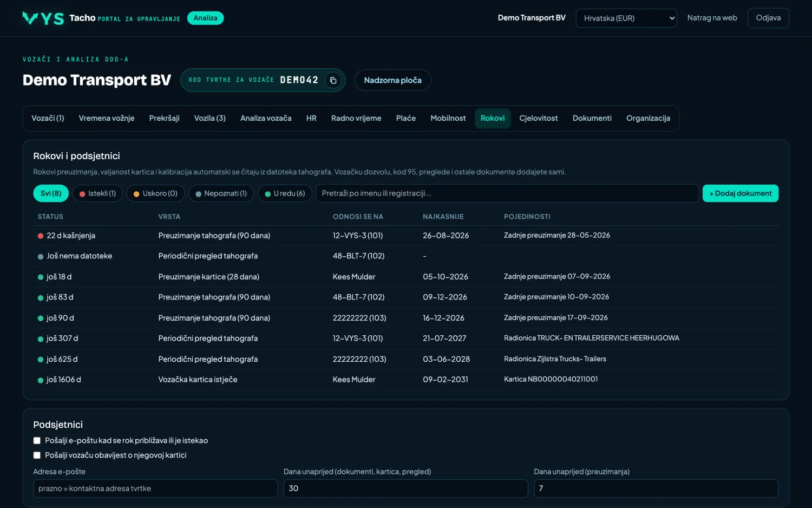Open the Hrvatska (EUR) country dropdown
Viewport: 812px width, 508px height.
626,18
